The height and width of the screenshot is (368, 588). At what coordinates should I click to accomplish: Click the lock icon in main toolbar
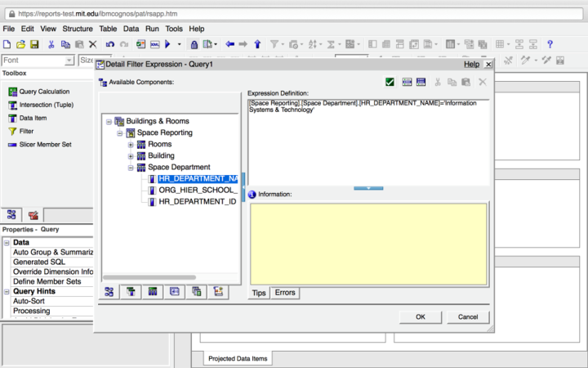point(194,44)
